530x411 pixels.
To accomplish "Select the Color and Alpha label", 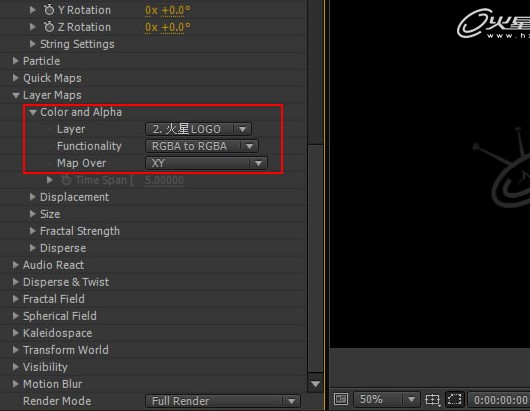I will 81,112.
